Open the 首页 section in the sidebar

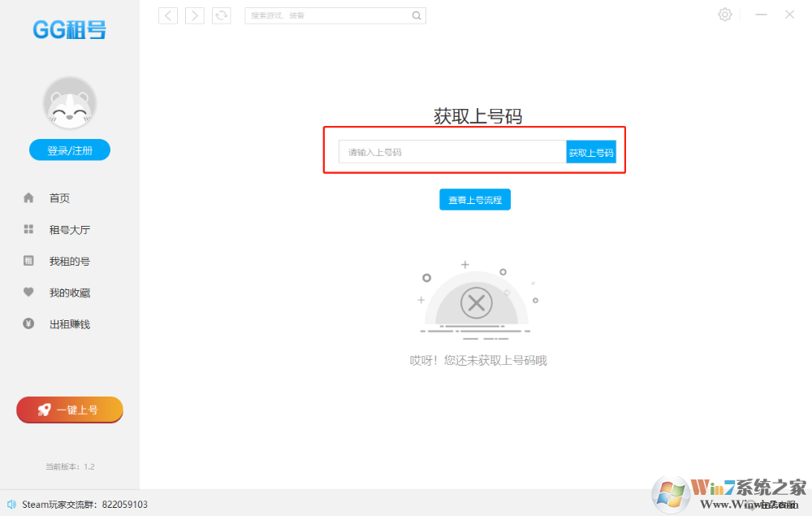(x=59, y=197)
